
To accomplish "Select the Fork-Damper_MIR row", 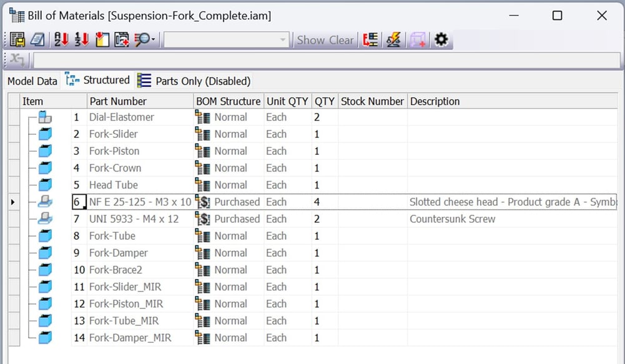I will point(125,338).
